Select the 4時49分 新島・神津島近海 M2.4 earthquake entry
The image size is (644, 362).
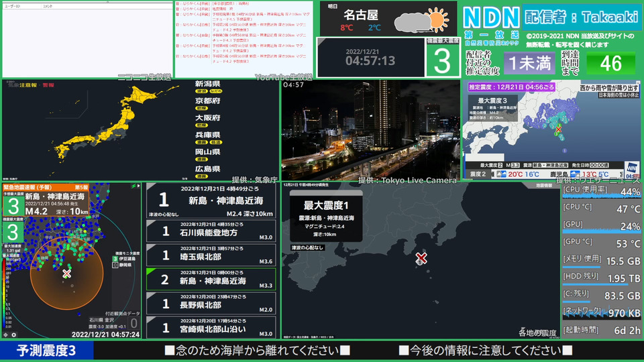tap(211, 200)
